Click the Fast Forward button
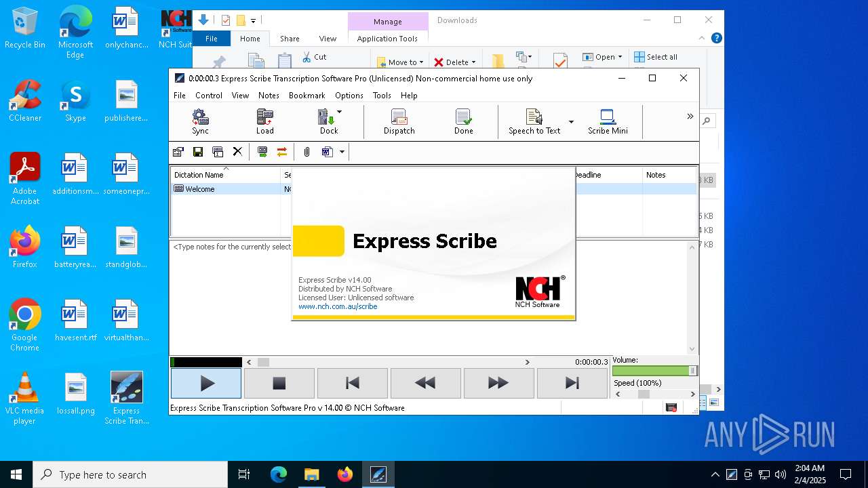 click(x=498, y=384)
